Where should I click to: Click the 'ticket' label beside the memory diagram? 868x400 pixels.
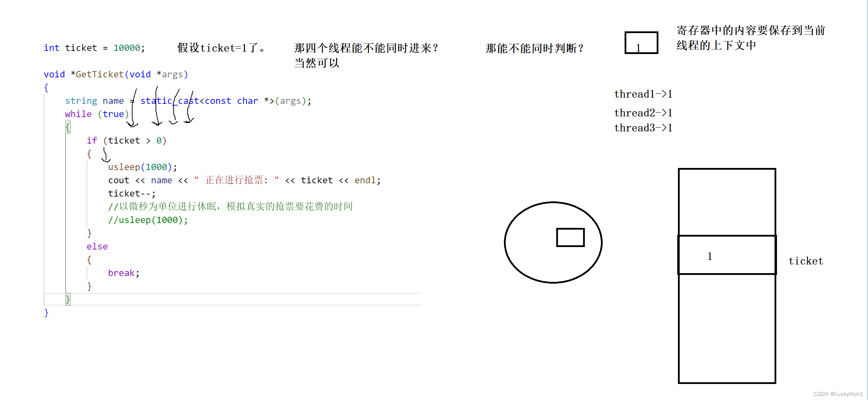pos(806,261)
